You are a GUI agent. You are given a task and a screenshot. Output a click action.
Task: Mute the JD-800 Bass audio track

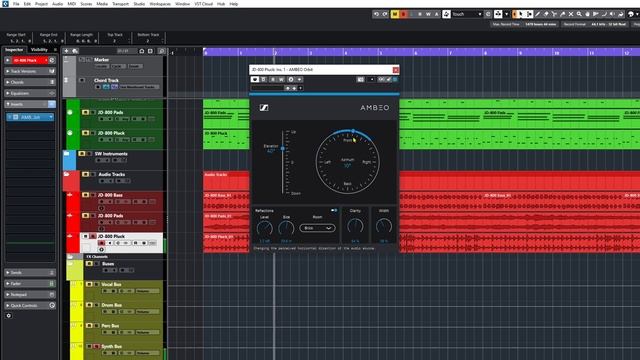click(85, 195)
